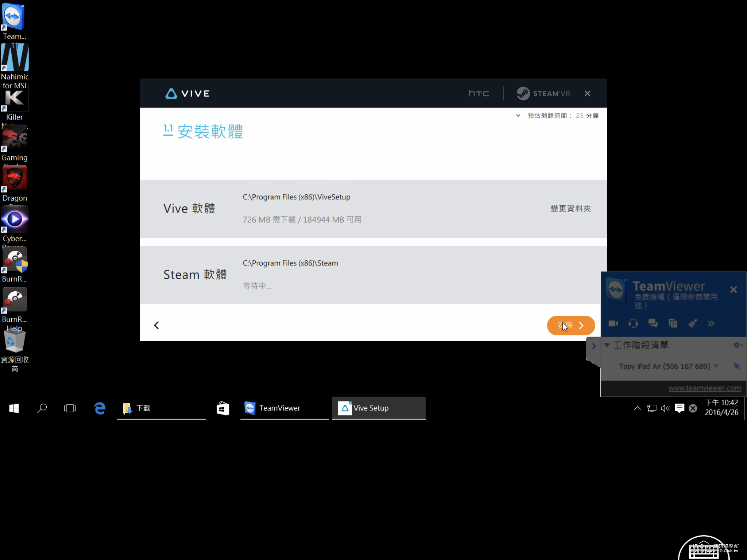Select the Vive install path text

[296, 197]
